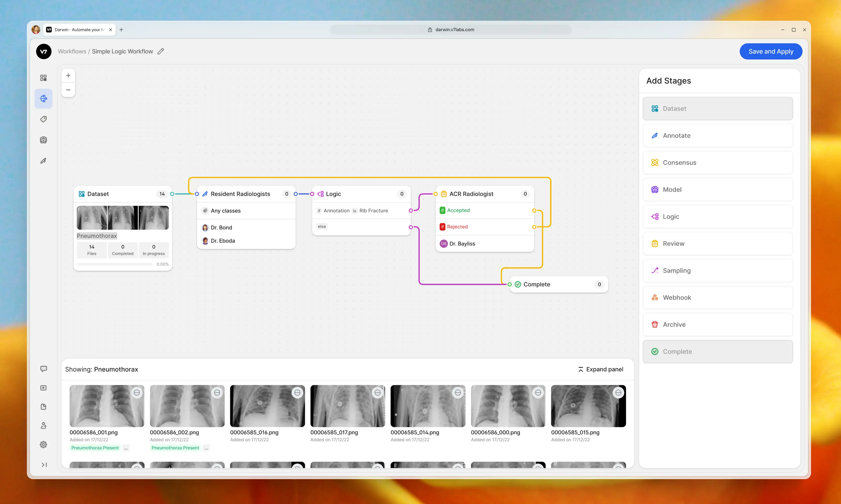Expand the left sidebar with arrow icon
This screenshot has height=504, width=841.
tap(44, 465)
